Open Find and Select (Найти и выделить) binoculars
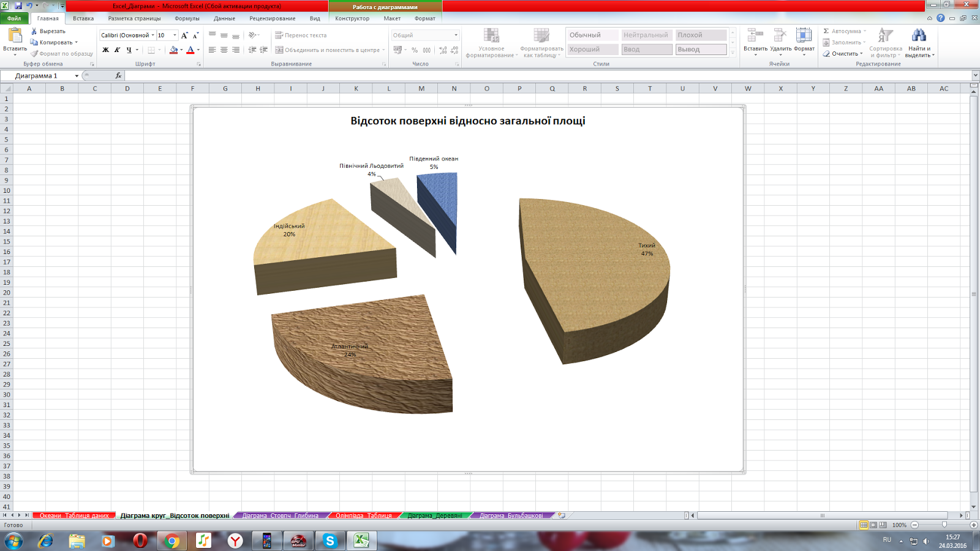Image resolution: width=980 pixels, height=551 pixels. [x=919, y=43]
